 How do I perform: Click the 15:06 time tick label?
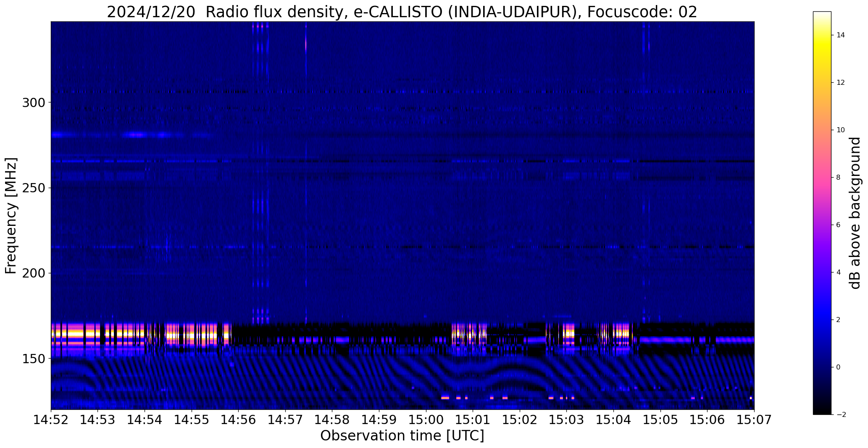pos(708,420)
